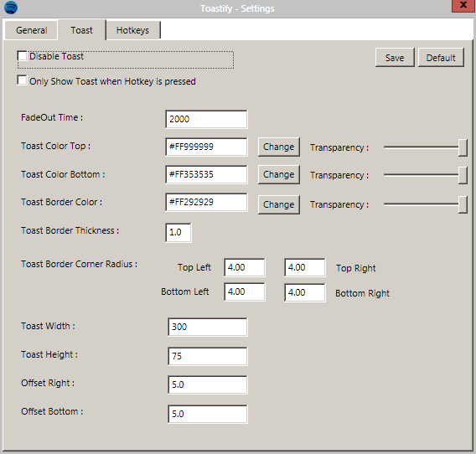Screen dimensions: 476x454
Task: Click the 'Toast Border Color :' label
Action: (62, 202)
